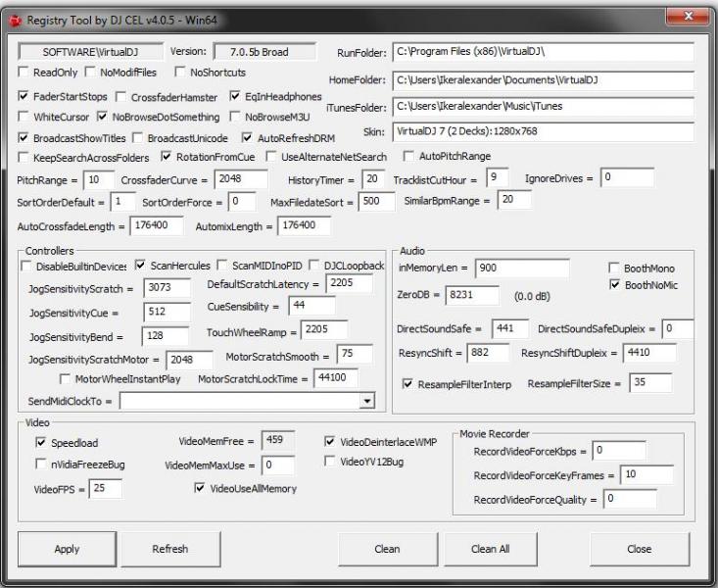The image size is (718, 588).
Task: Click the PitchRange value field
Action: tap(99, 179)
